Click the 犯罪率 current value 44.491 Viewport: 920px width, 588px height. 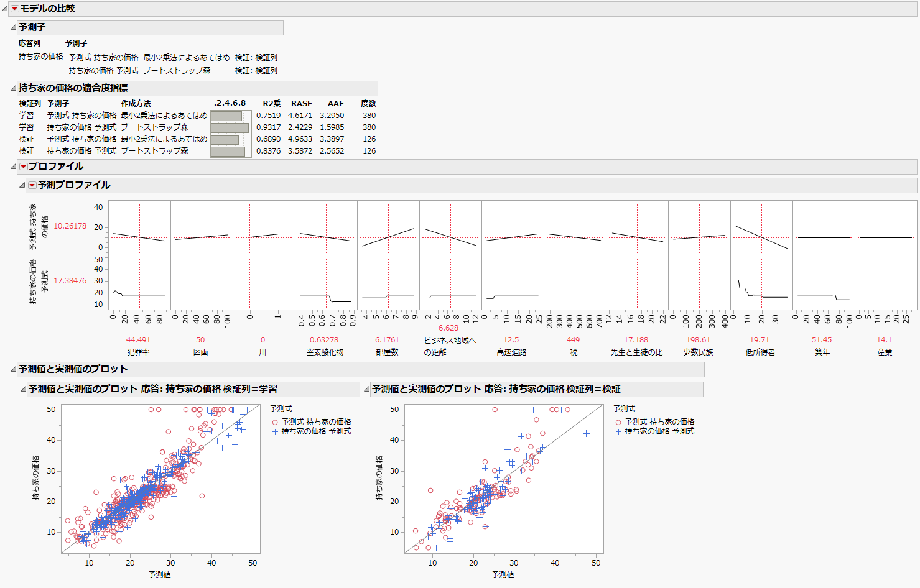click(138, 340)
